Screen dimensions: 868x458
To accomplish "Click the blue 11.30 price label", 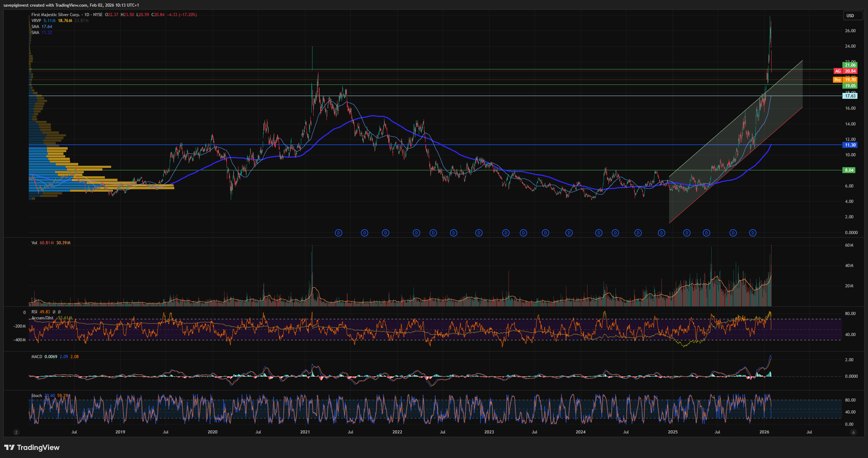I will [850, 145].
